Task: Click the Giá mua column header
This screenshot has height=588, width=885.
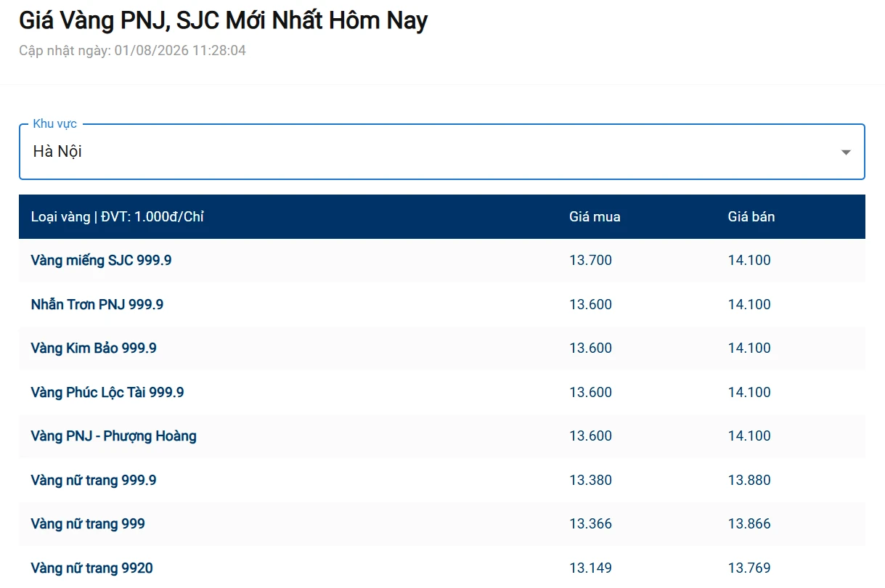Action: coord(595,216)
